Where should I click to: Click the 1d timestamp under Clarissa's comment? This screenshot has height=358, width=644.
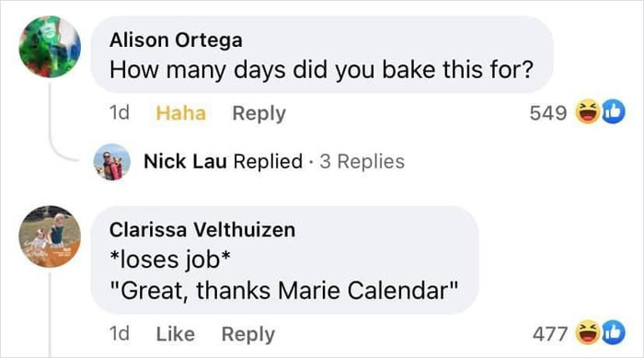(x=119, y=333)
